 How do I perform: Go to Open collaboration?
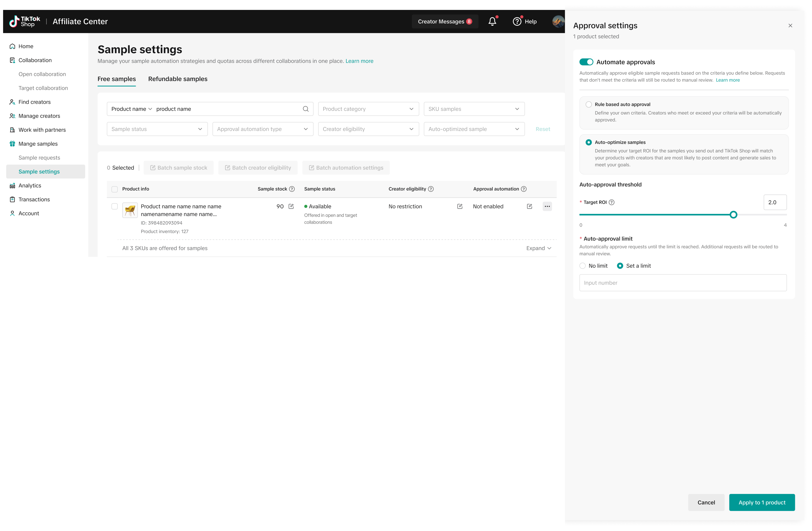pos(42,74)
